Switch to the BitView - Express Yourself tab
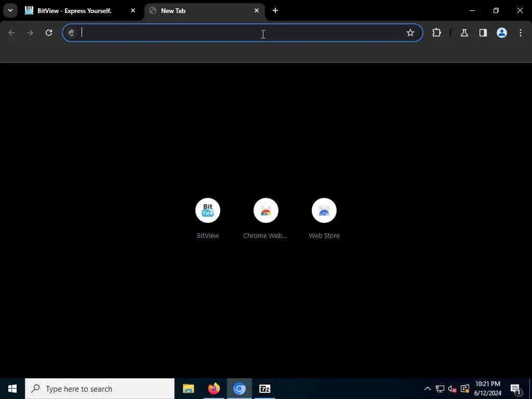This screenshot has width=532, height=399. click(80, 10)
